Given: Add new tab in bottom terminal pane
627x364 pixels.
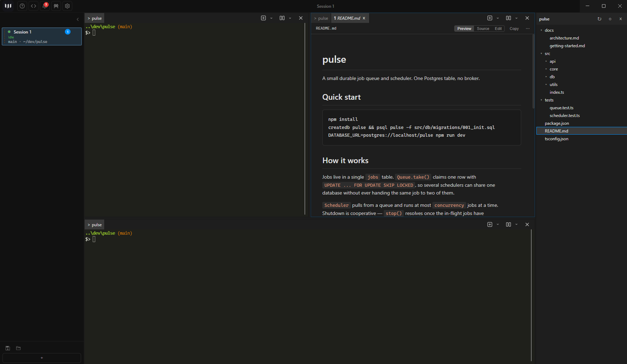Looking at the screenshot, I should [x=490, y=224].
